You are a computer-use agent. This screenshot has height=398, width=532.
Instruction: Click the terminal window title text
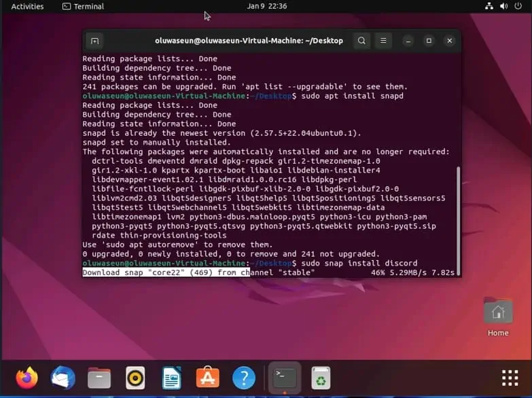pos(249,41)
